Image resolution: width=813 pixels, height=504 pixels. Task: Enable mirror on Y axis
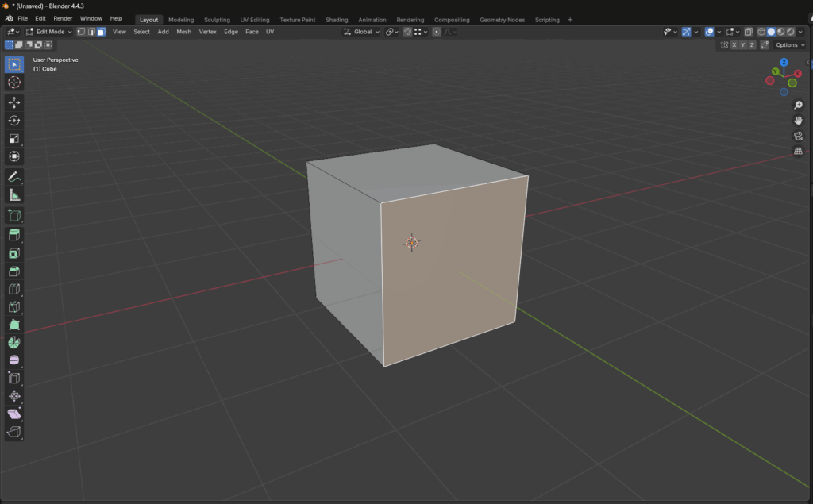pos(743,45)
